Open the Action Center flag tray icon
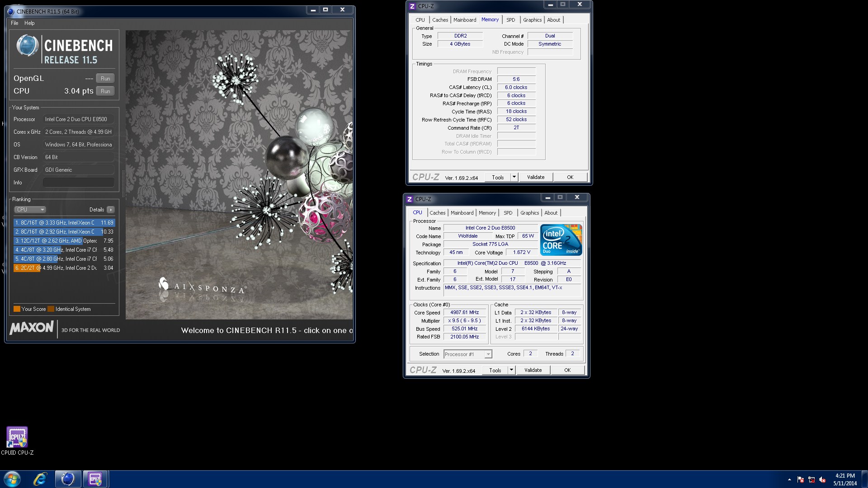 (801, 479)
